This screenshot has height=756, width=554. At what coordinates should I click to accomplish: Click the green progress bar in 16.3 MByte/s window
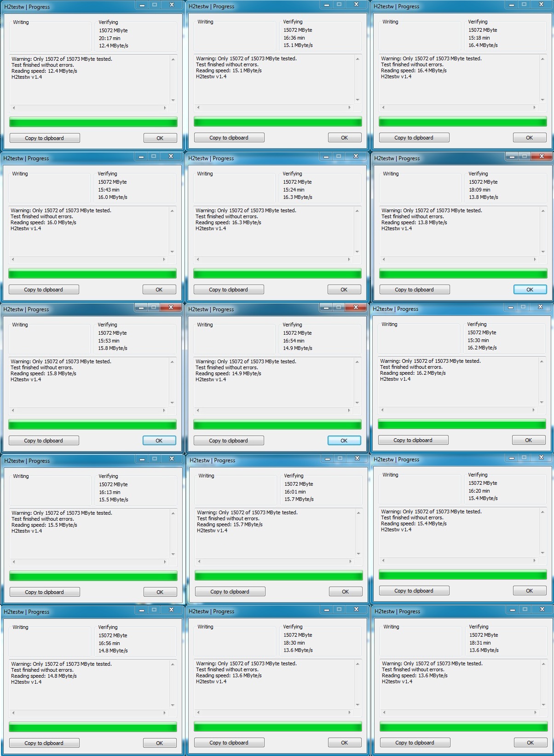coord(277,274)
